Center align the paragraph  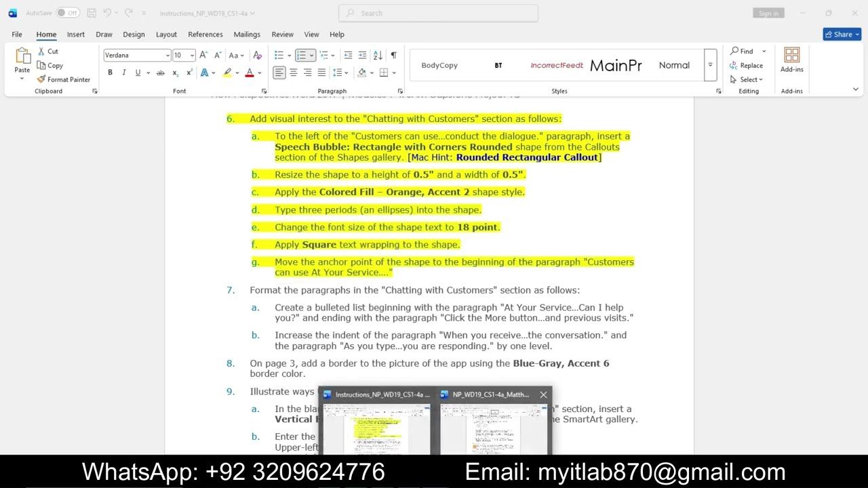coord(294,73)
